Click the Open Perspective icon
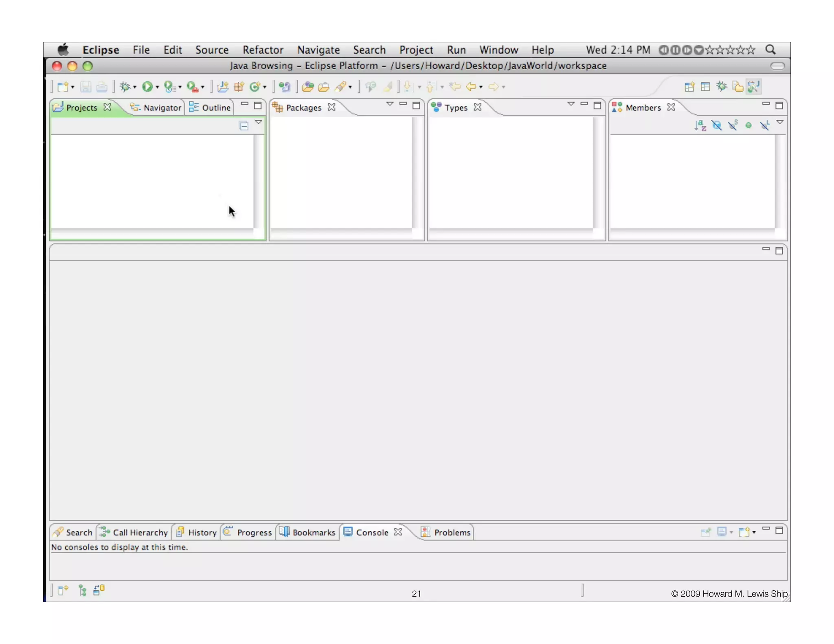The width and height of the screenshot is (834, 644). [x=689, y=87]
